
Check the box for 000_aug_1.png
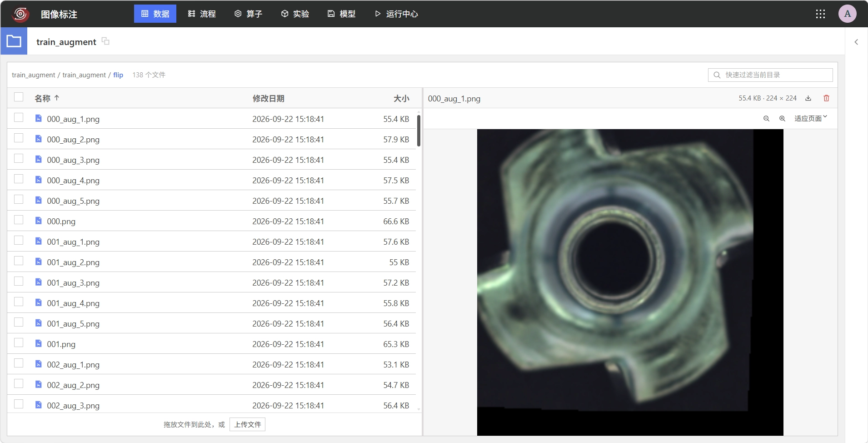(19, 117)
